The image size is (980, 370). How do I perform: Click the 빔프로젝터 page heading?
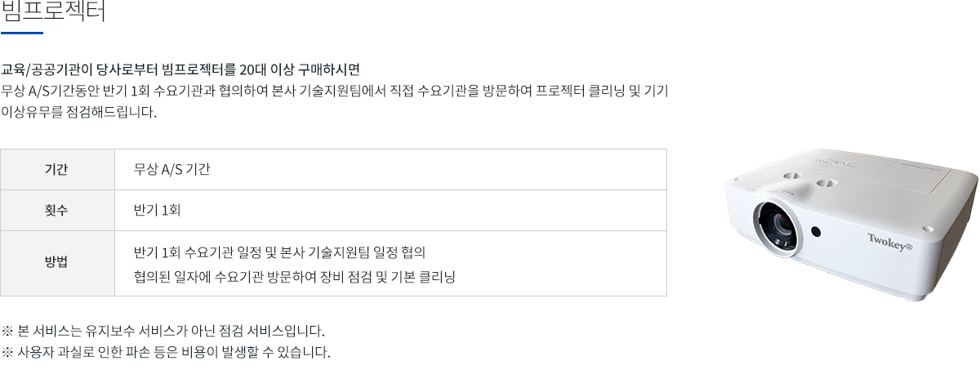[54, 12]
